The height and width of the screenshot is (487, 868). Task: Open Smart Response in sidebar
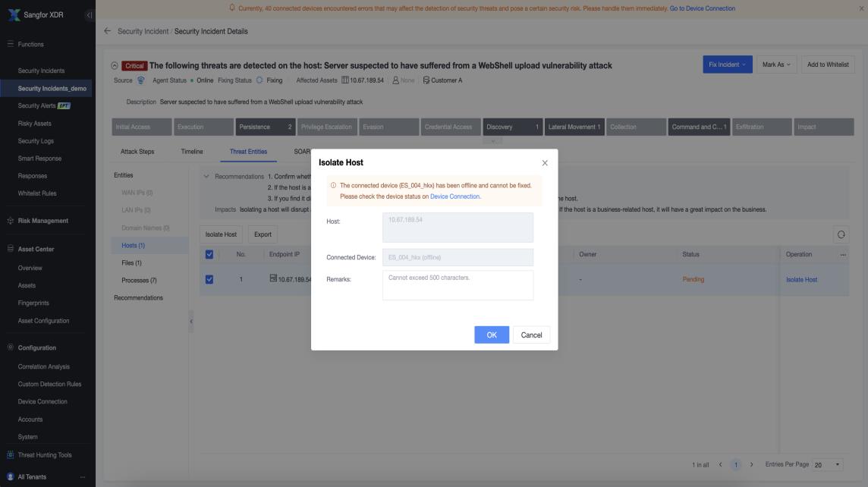[x=39, y=159]
